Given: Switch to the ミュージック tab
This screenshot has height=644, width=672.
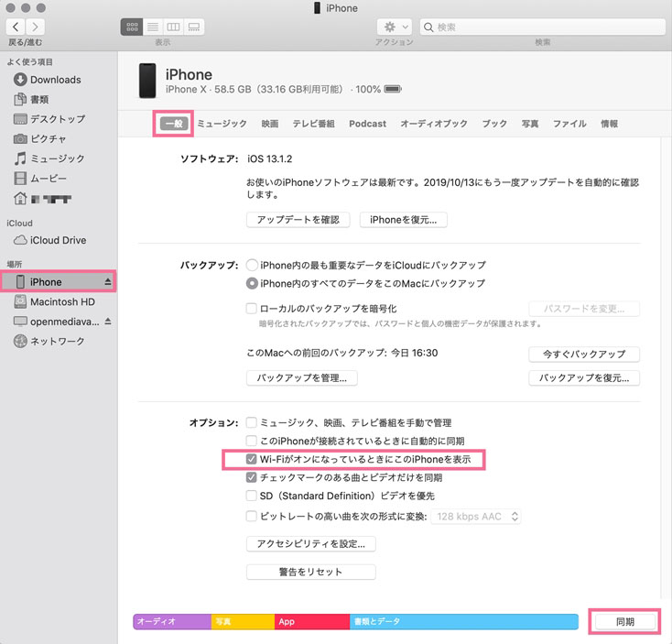Looking at the screenshot, I should pyautogui.click(x=222, y=124).
